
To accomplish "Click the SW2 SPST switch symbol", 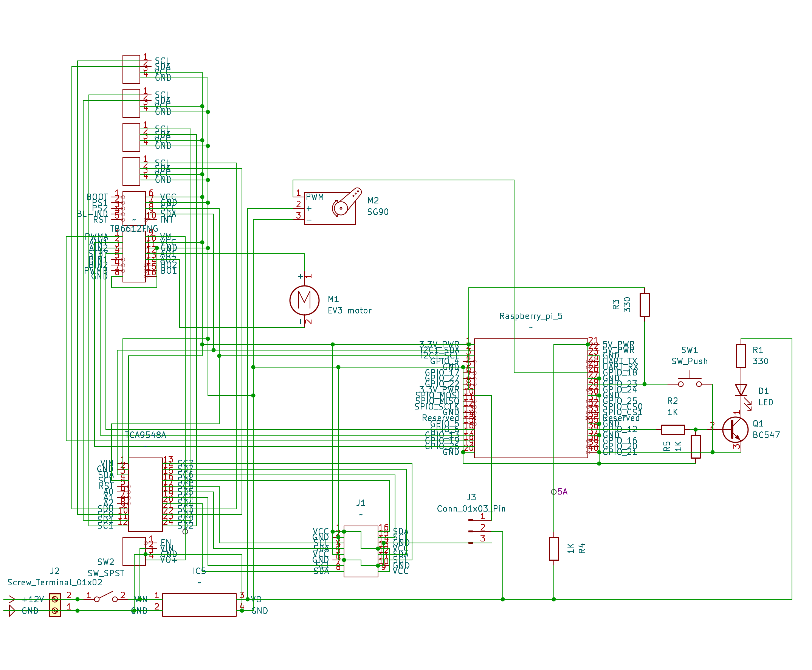I will 105,597.
